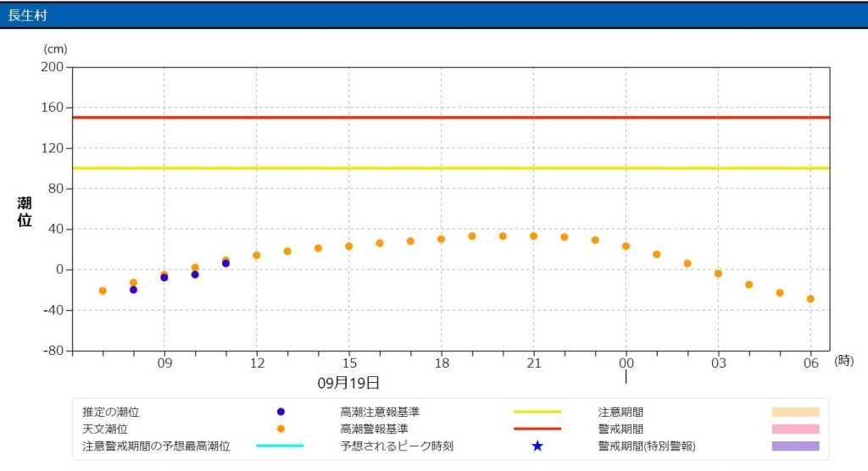868x471 pixels.
Task: Click the blue estimated tide legend dot
Action: 281,412
